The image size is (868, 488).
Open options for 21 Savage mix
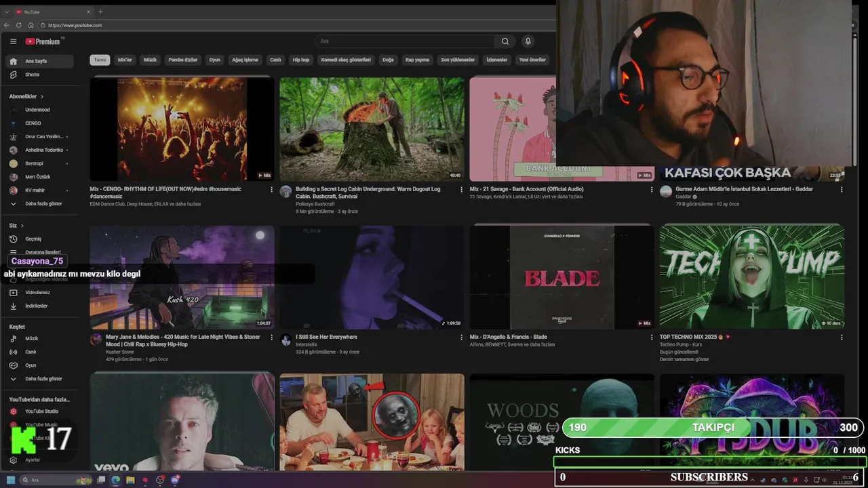[x=652, y=190]
